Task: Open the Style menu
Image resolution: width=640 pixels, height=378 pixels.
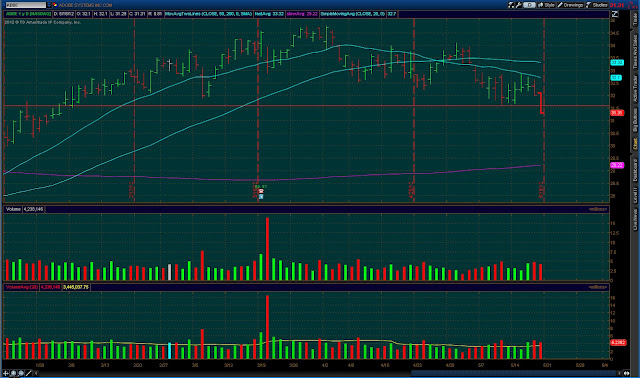Action: click(x=546, y=5)
